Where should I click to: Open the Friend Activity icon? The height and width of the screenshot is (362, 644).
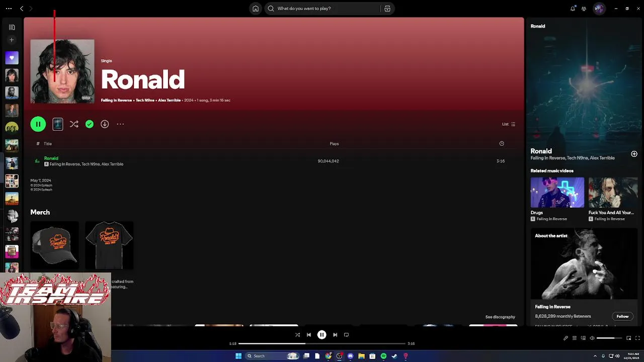point(584,9)
